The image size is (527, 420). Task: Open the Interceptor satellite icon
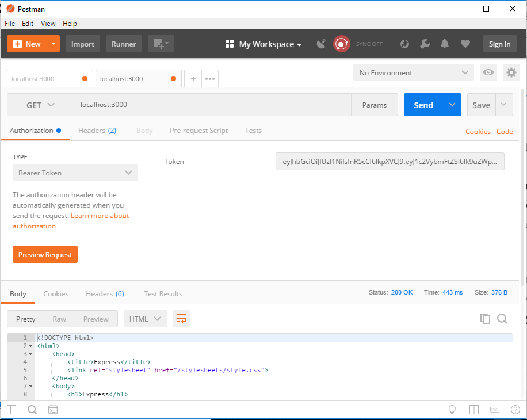click(x=321, y=44)
